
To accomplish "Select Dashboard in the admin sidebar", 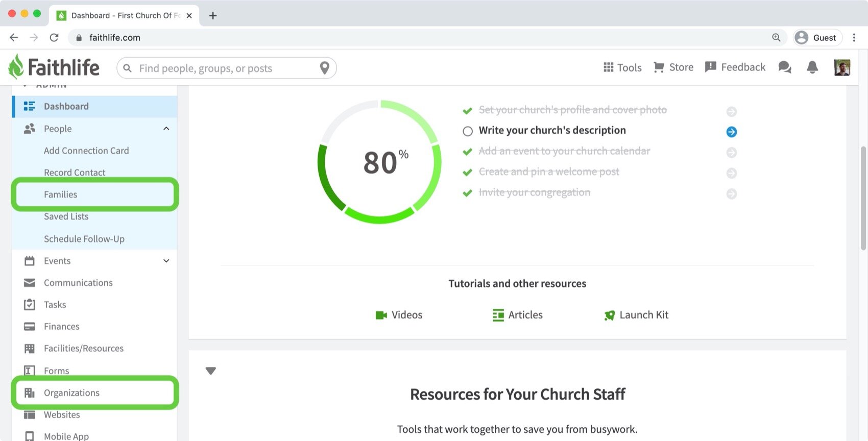I will pyautogui.click(x=95, y=106).
